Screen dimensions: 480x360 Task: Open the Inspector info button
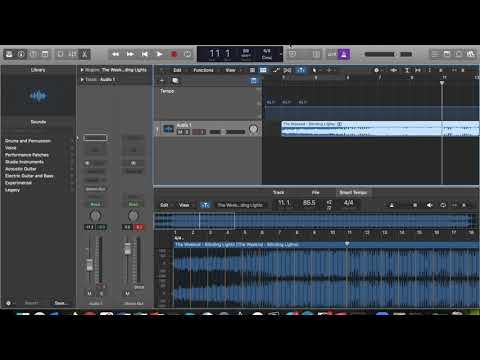(x=21, y=54)
